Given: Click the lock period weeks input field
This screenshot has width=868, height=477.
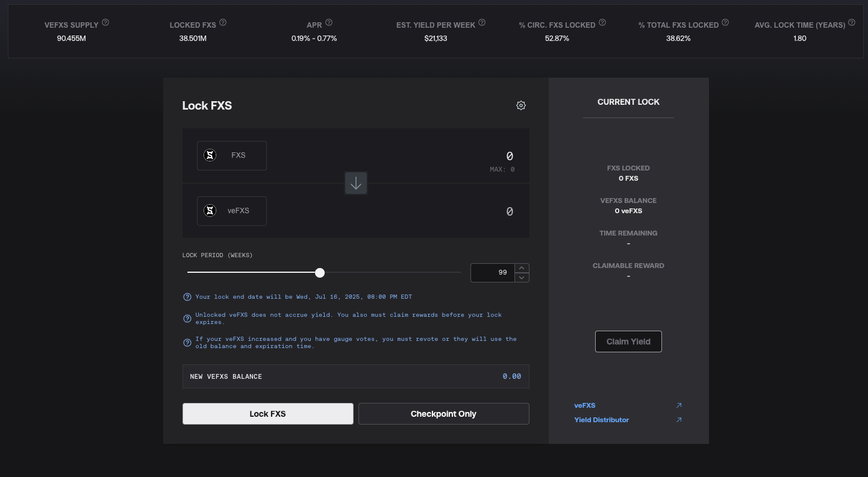Looking at the screenshot, I should [492, 273].
